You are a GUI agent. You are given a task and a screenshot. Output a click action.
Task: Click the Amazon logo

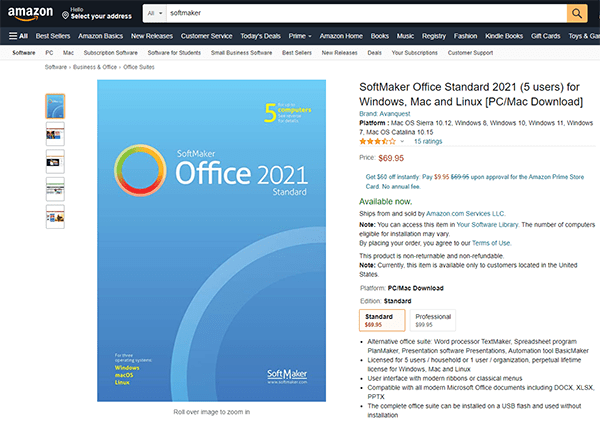click(30, 13)
